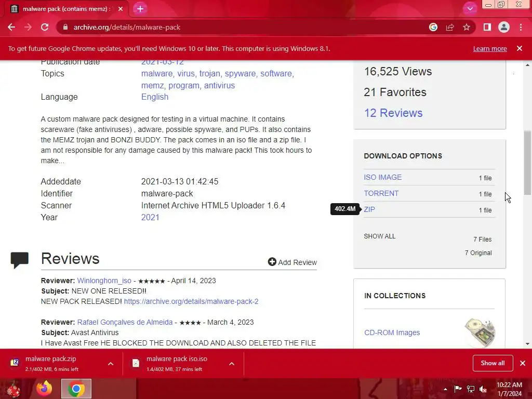Image resolution: width=532 pixels, height=399 pixels.
Task: Click the malware topic link
Action: (157, 74)
